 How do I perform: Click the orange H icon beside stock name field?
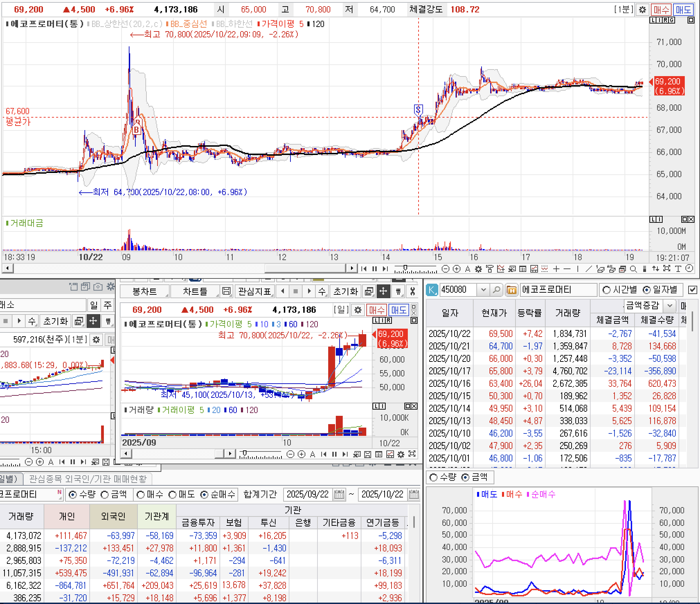(511, 290)
